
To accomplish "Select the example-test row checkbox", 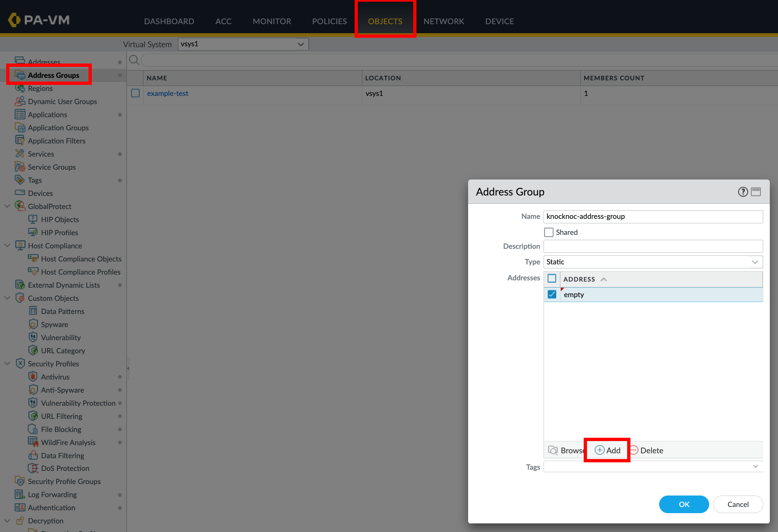I will click(x=135, y=93).
